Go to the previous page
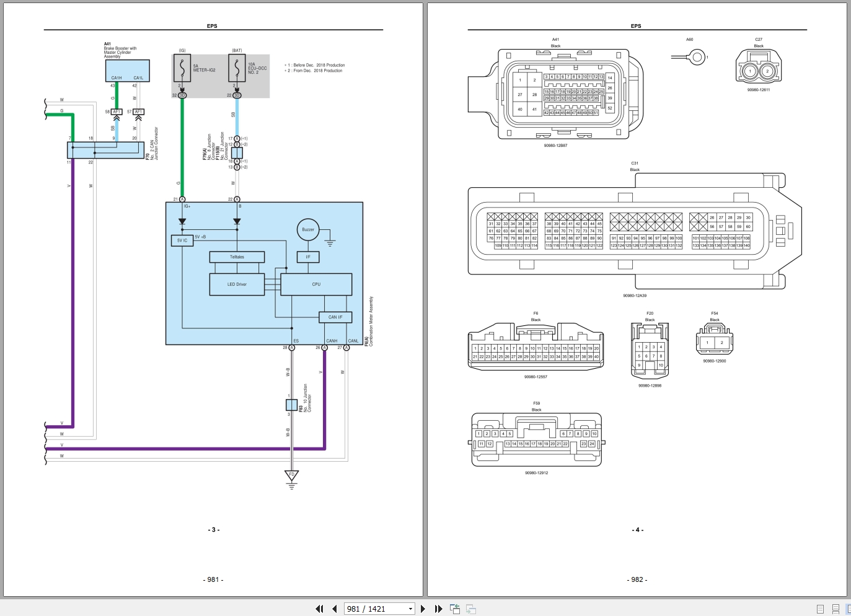The width and height of the screenshot is (851, 616). (334, 609)
